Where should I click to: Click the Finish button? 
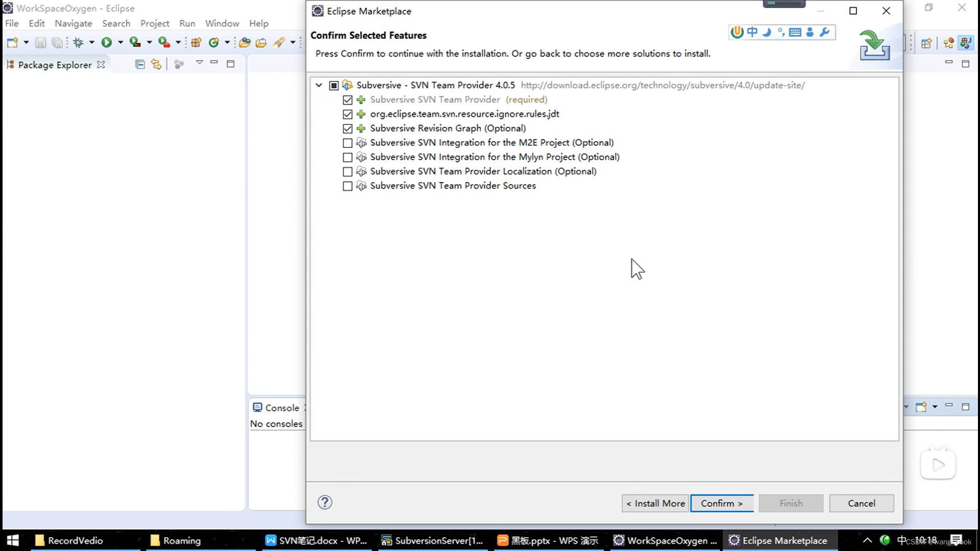791,503
